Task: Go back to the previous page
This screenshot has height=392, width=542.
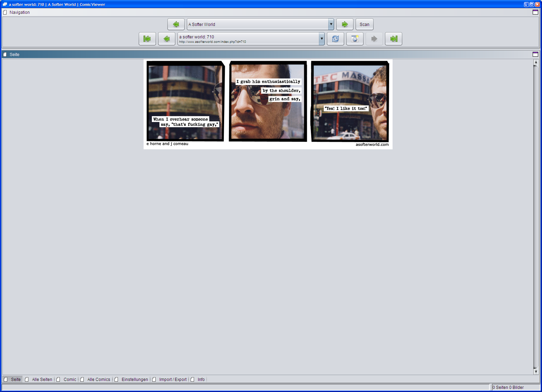Action: click(167, 39)
